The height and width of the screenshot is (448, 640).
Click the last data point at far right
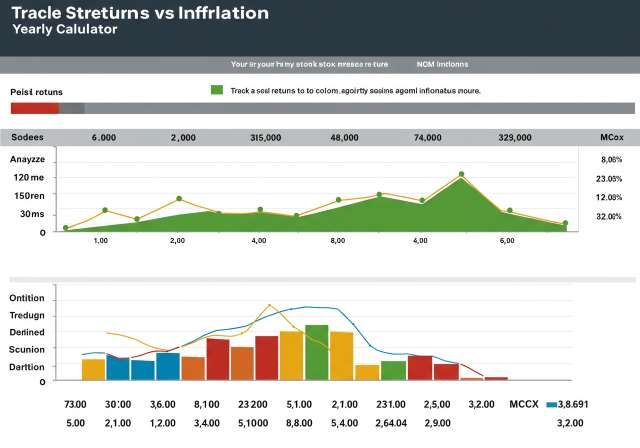click(x=565, y=224)
